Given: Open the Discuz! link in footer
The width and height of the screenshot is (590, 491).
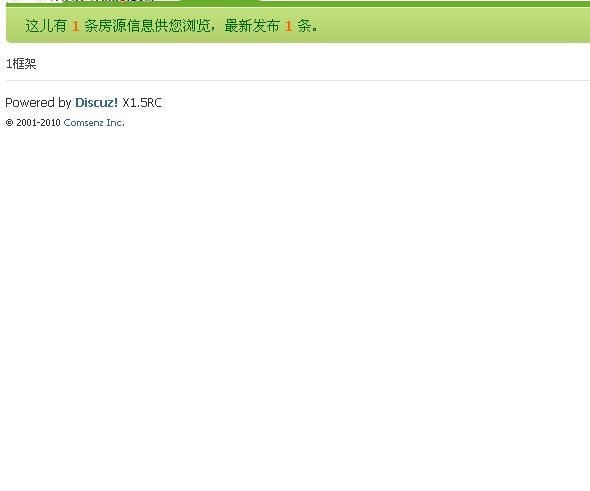Looking at the screenshot, I should click(x=96, y=102).
